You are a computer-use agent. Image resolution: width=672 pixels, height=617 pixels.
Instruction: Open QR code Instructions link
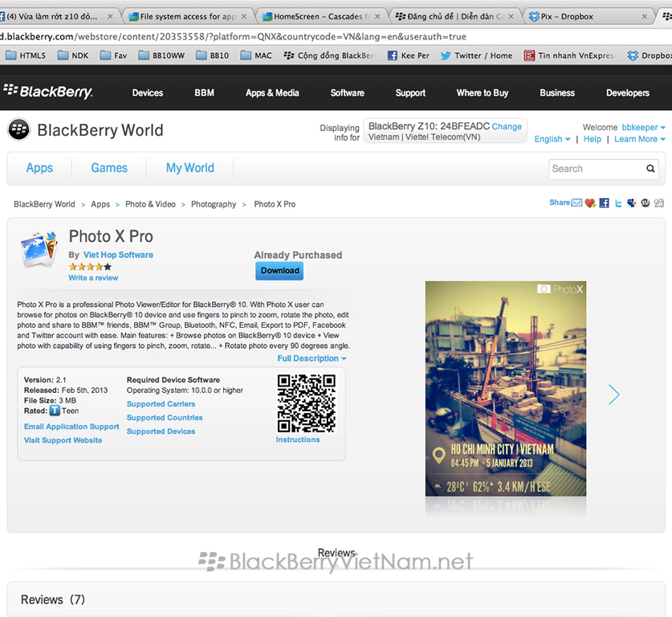coord(298,439)
